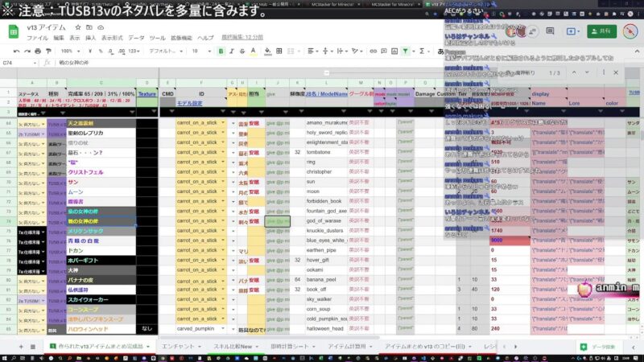644x362 pixels.
Task: Open the font size dropdown
Action: point(200,51)
